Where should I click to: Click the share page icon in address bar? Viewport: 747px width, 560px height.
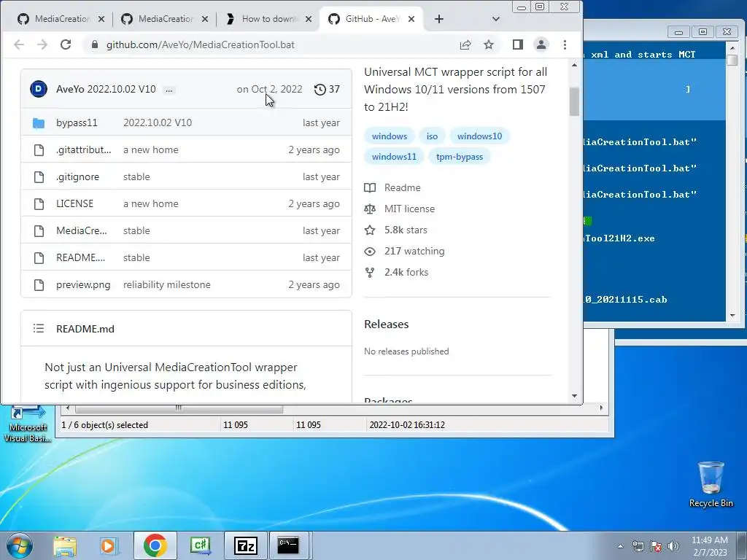[465, 44]
